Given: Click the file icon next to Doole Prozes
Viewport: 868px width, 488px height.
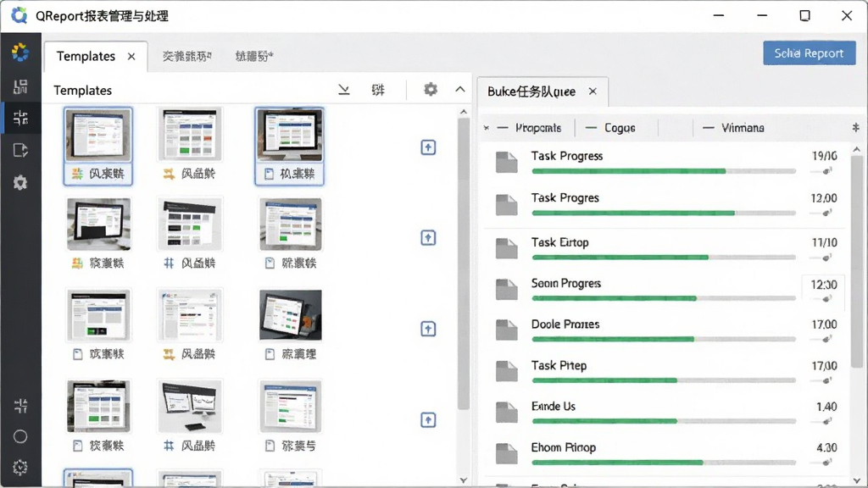Looking at the screenshot, I should click(507, 330).
